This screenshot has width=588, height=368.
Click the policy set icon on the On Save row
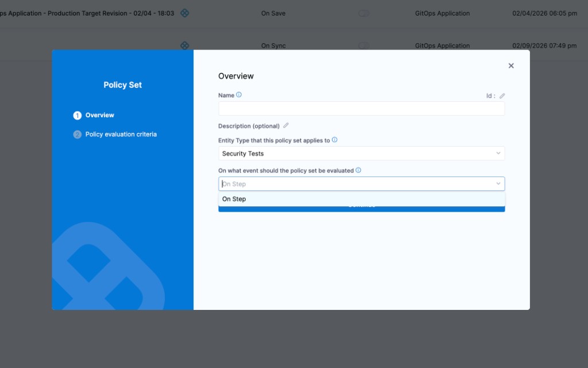pos(185,13)
